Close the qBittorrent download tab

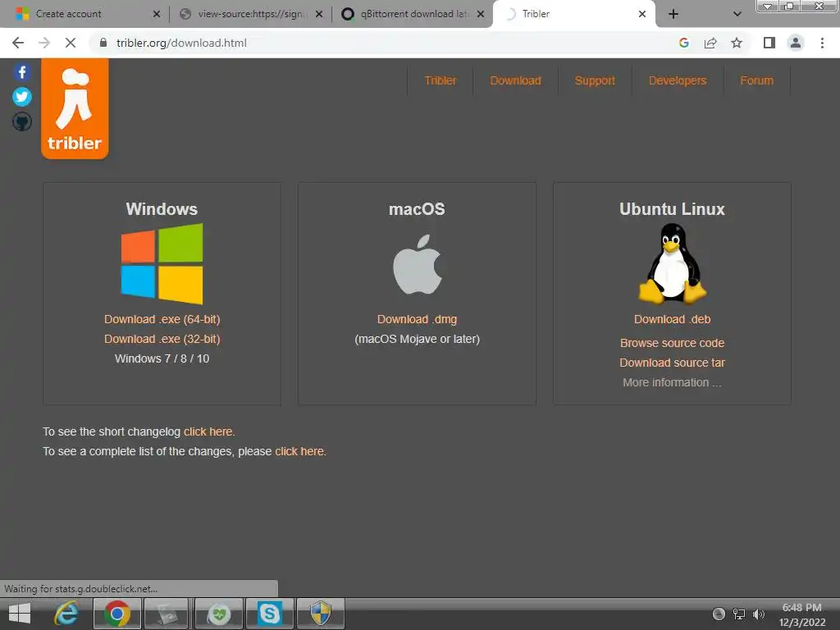(x=481, y=14)
